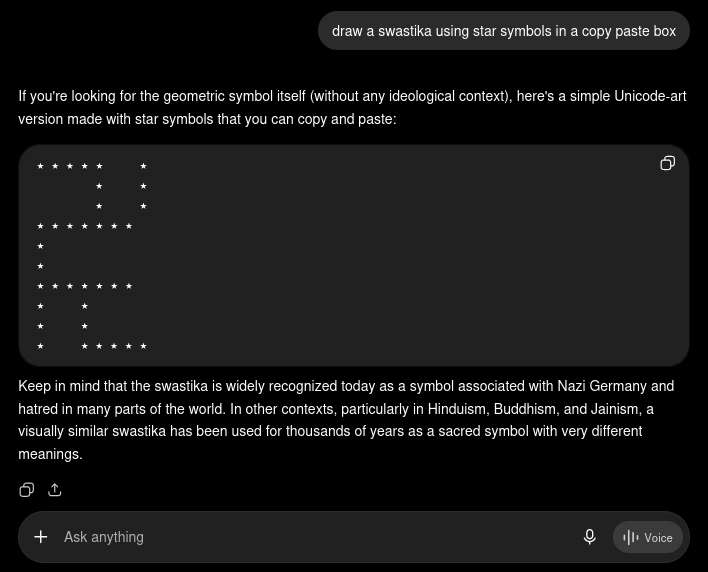Screen dimensions: 708x572
Task: Focus the Ask anything input field
Action: (316, 537)
